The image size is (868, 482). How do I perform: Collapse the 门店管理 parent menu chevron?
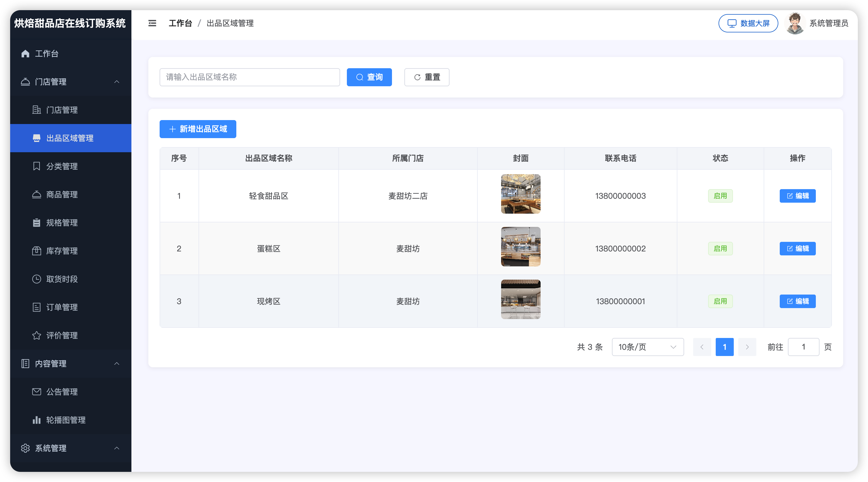(x=116, y=82)
